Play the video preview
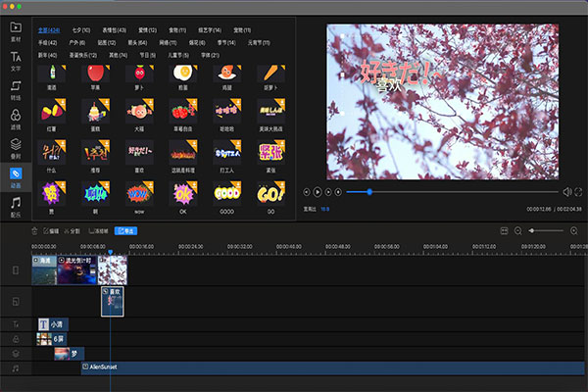Viewport: 588px width, 392px height. click(318, 192)
